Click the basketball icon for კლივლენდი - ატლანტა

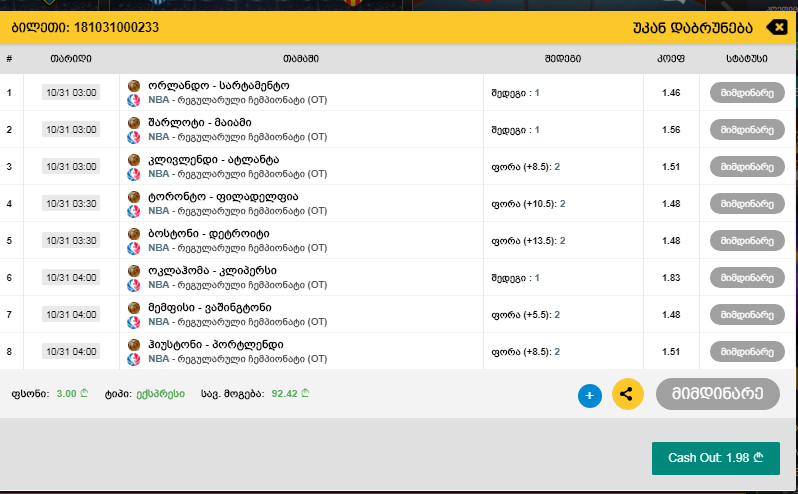134,160
